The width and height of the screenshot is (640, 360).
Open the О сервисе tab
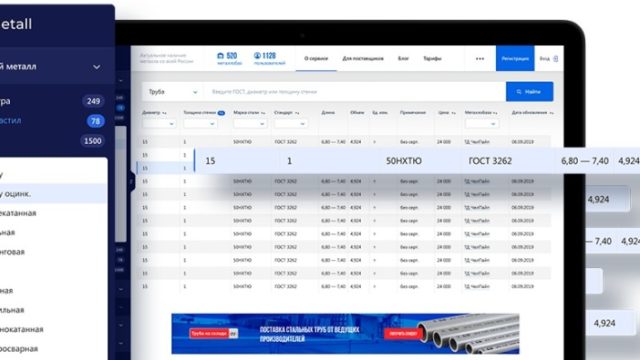click(x=316, y=59)
